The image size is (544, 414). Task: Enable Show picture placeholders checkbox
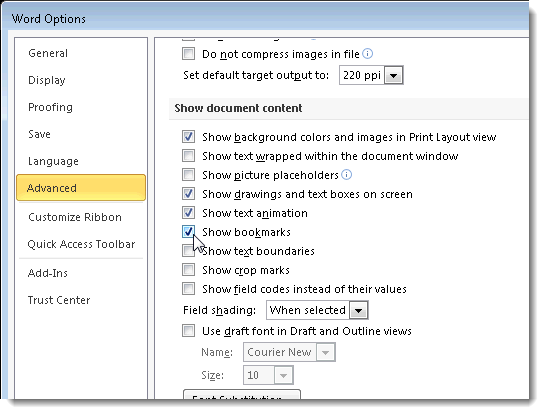click(x=188, y=175)
